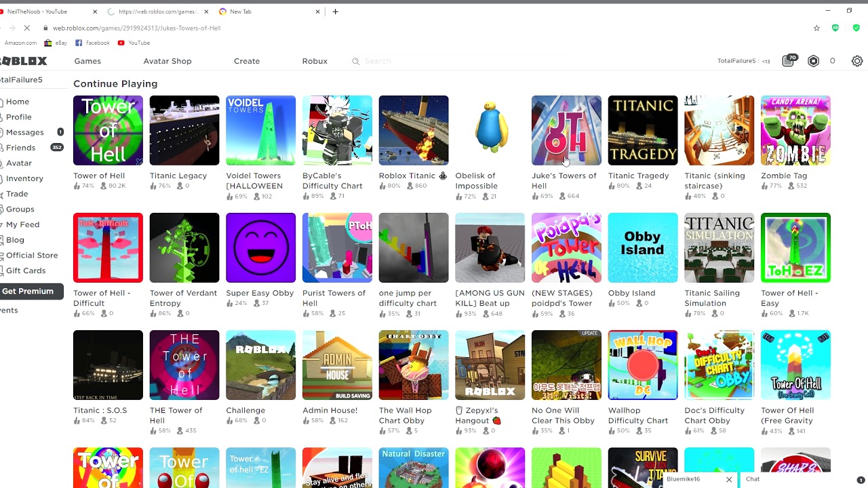
Task: Open Juke's Towers of Hell thumbnail
Action: [566, 130]
